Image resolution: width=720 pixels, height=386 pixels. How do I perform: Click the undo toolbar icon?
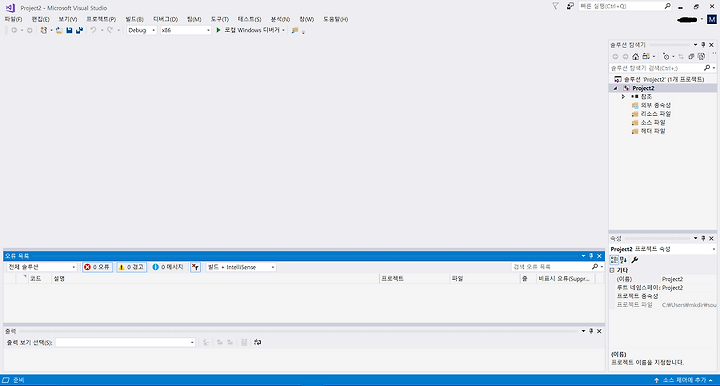pyautogui.click(x=93, y=30)
